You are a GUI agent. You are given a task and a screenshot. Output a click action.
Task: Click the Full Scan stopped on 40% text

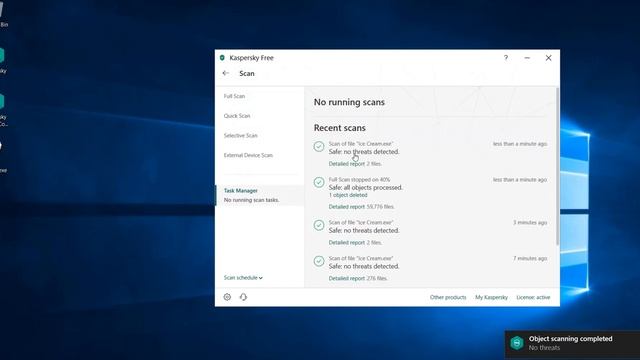click(x=359, y=180)
